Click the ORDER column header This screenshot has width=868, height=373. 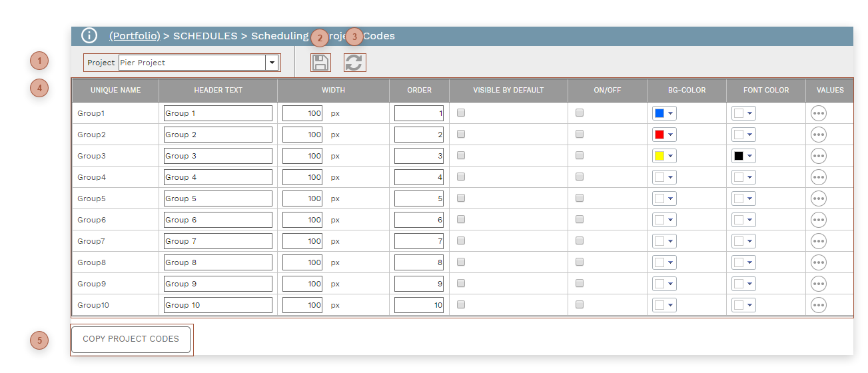coord(419,90)
